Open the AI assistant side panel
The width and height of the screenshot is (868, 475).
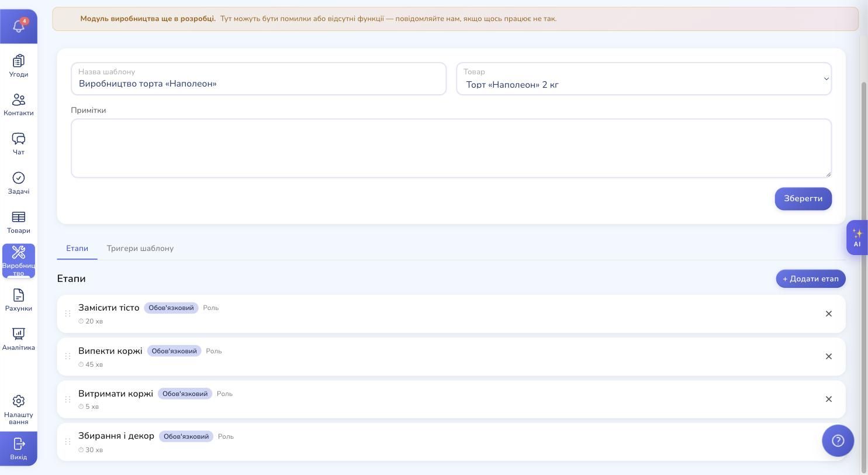(x=857, y=237)
